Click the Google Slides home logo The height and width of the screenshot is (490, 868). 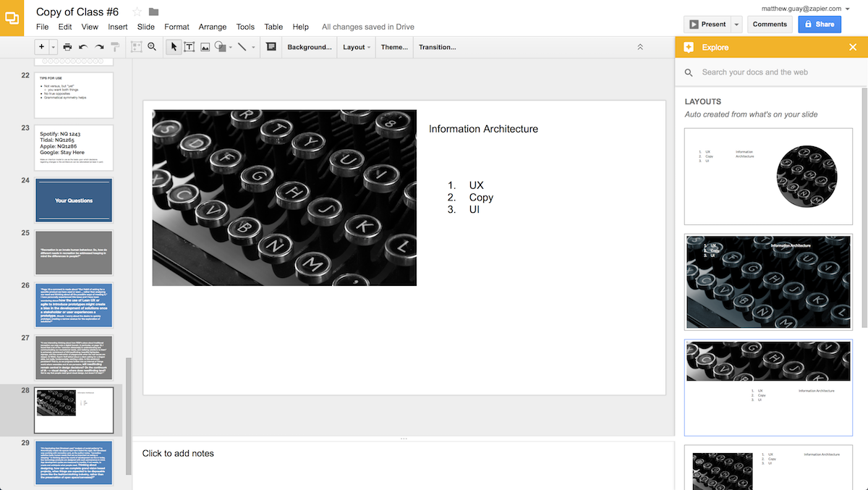[14, 18]
